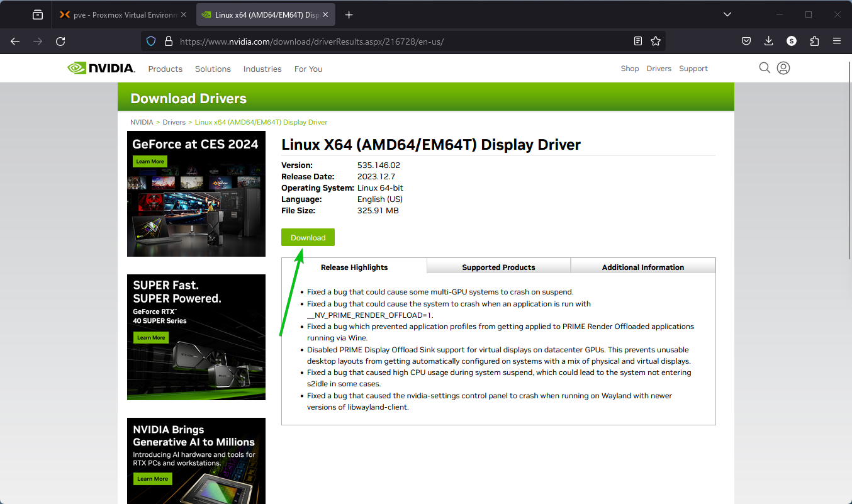Open the Industries menu
The width and height of the screenshot is (852, 504).
point(262,69)
